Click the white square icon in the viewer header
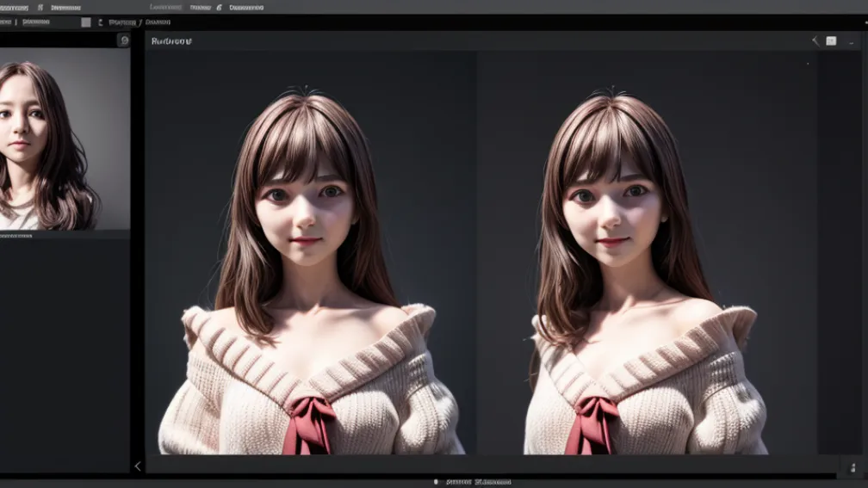 [831, 41]
